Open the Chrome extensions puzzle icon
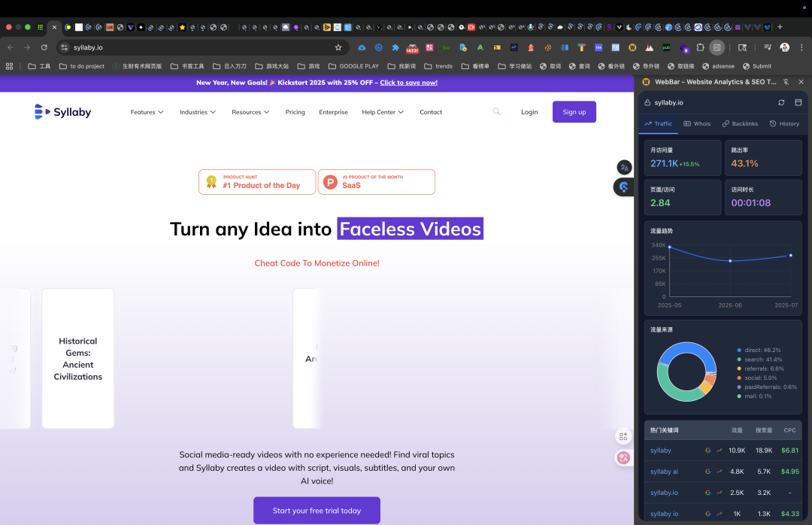The width and height of the screenshot is (812, 525). (x=700, y=47)
